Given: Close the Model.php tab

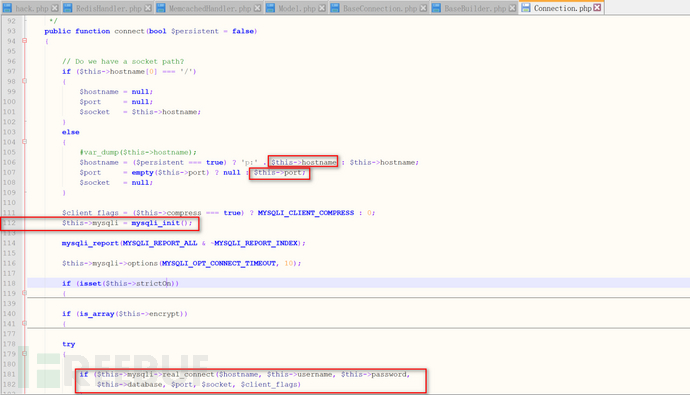Looking at the screenshot, I should tap(322, 8).
